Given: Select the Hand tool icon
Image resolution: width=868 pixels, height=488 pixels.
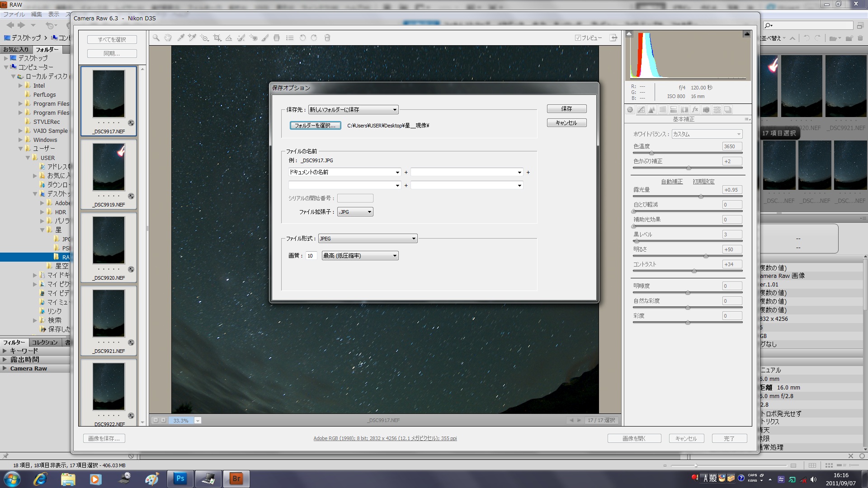Looking at the screenshot, I should 168,38.
